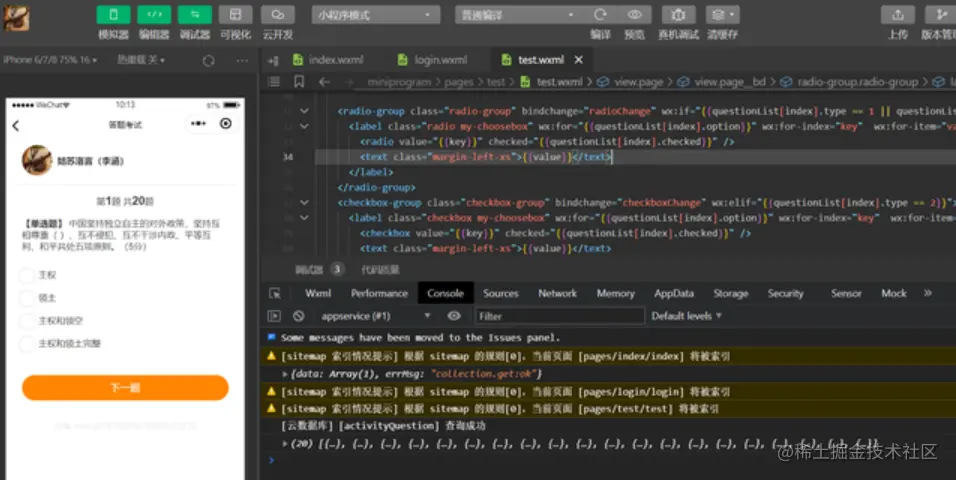Click pages in the breadcrumb path
Image resolution: width=956 pixels, height=480 pixels.
[459, 82]
